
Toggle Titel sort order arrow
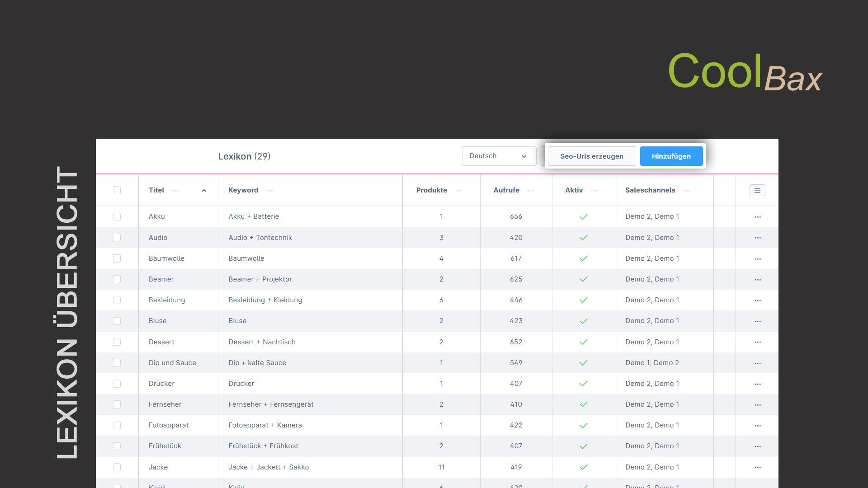[204, 191]
